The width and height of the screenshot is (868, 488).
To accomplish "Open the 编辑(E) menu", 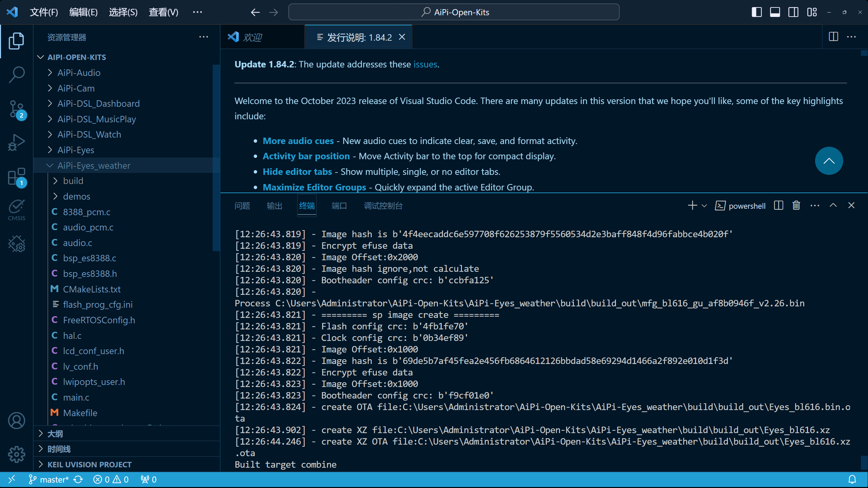I will pyautogui.click(x=83, y=13).
